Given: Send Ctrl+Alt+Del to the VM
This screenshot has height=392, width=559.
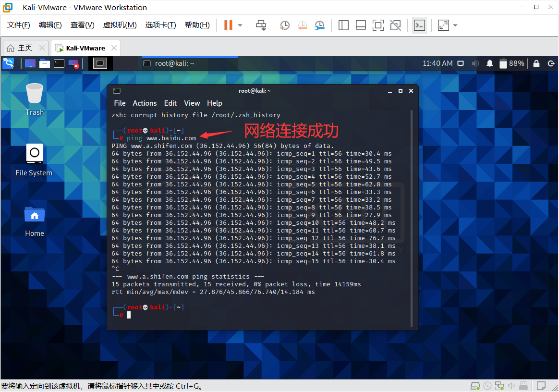Looking at the screenshot, I should tap(261, 25).
